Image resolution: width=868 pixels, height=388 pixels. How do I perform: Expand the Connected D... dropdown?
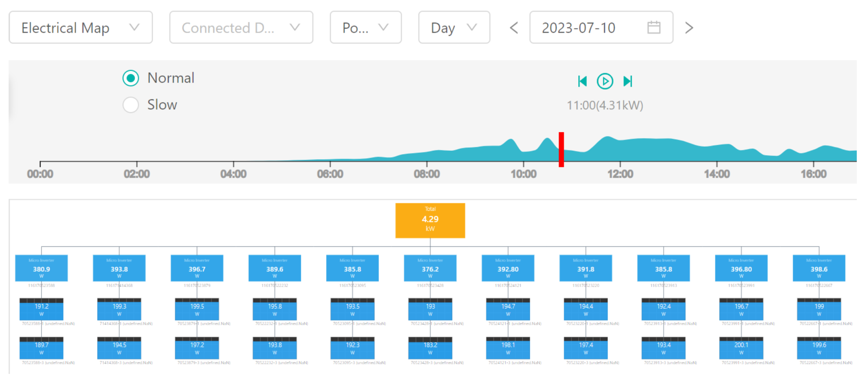(x=241, y=28)
